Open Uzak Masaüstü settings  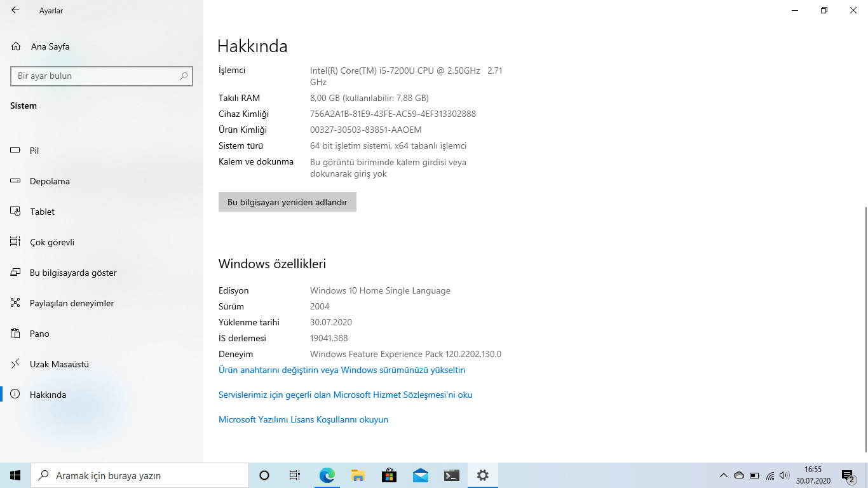[102, 364]
